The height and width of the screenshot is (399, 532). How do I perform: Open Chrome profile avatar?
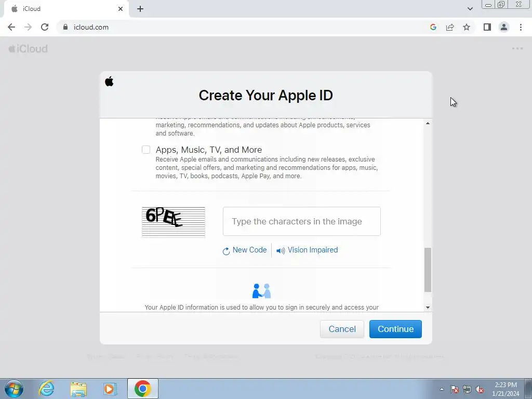(x=504, y=27)
